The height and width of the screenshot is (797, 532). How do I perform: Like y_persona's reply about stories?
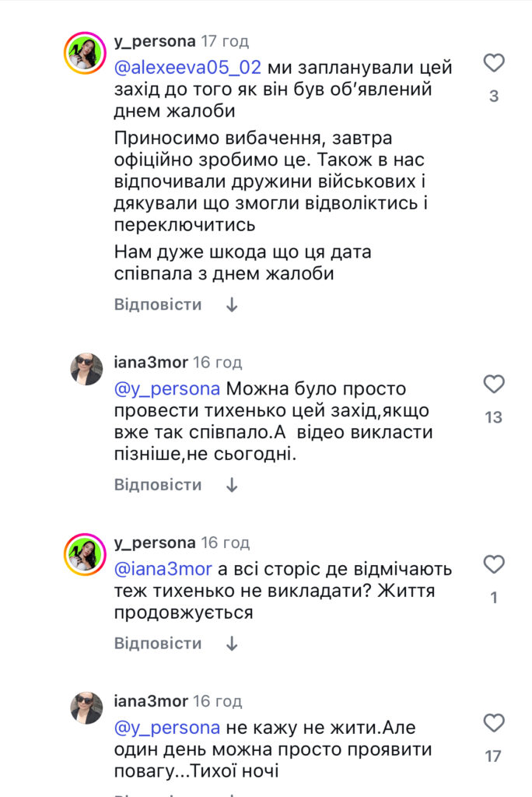point(492,566)
